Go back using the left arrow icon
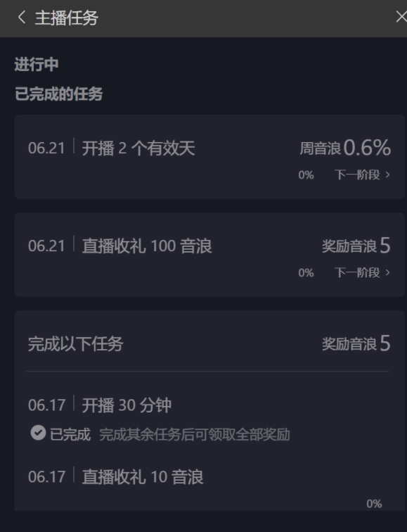 [22, 17]
